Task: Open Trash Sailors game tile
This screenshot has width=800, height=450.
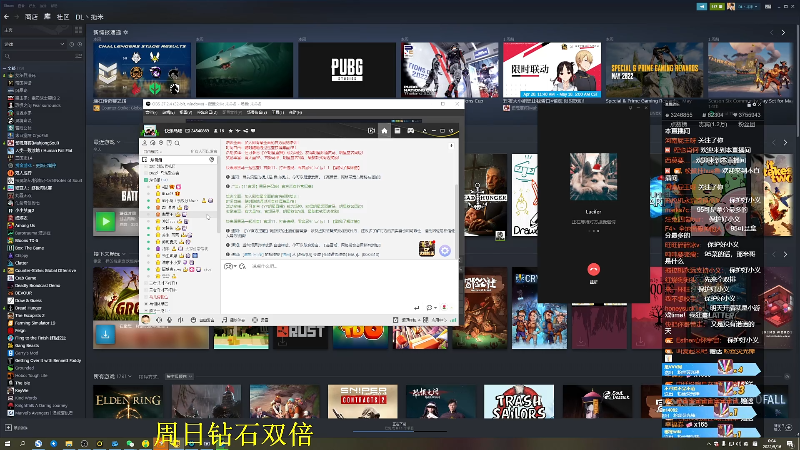Action: click(519, 402)
